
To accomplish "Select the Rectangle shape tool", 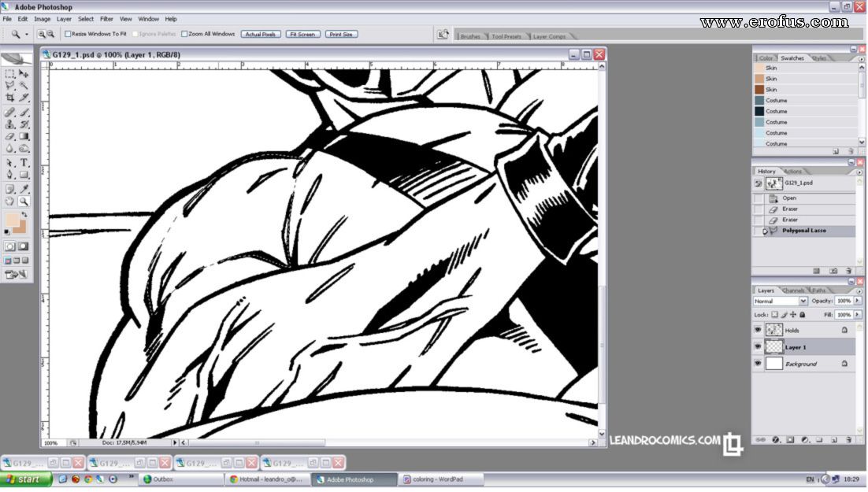I will click(24, 175).
